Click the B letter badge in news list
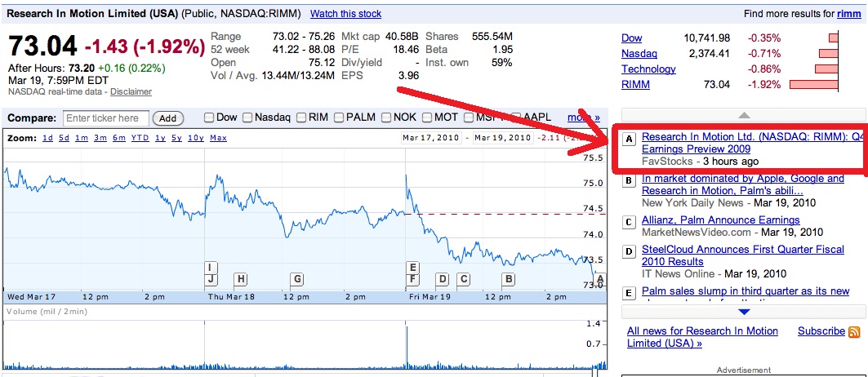 [x=628, y=181]
